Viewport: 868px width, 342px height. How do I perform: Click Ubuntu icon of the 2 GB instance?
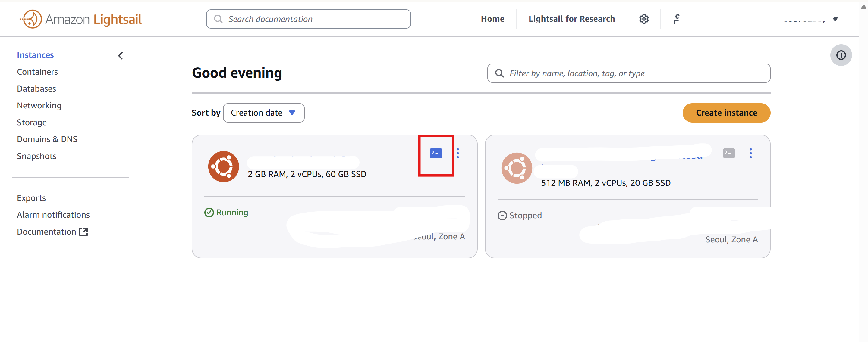pos(223,166)
